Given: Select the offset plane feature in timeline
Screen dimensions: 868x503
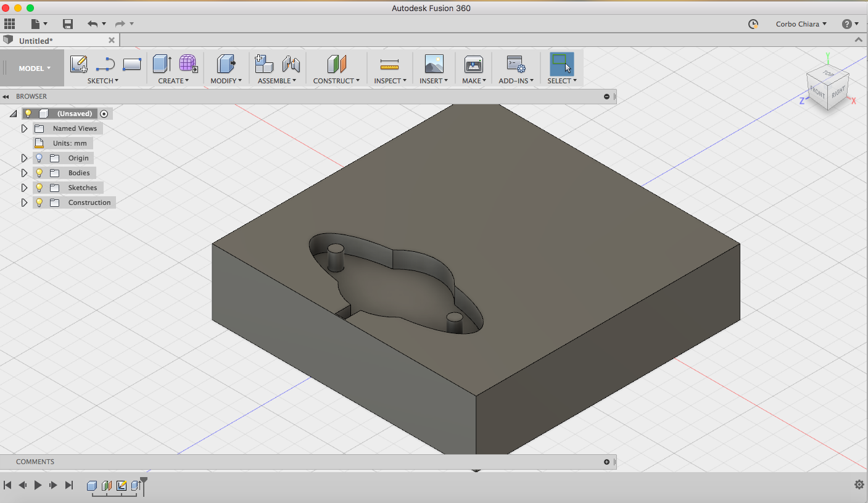Looking at the screenshot, I should (107, 486).
